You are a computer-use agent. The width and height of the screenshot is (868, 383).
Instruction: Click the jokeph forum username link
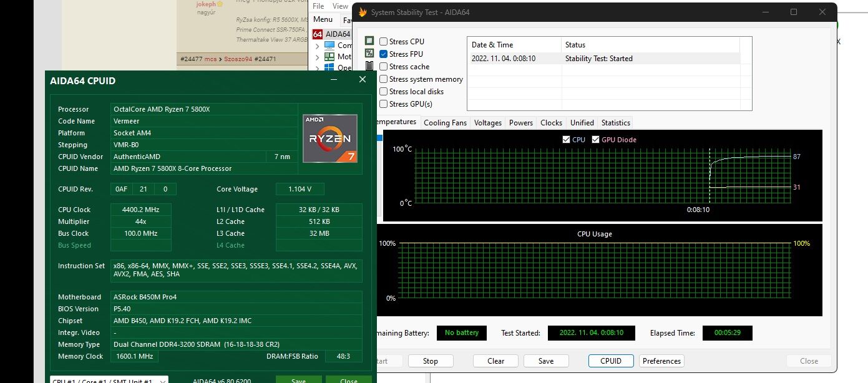pyautogui.click(x=205, y=4)
